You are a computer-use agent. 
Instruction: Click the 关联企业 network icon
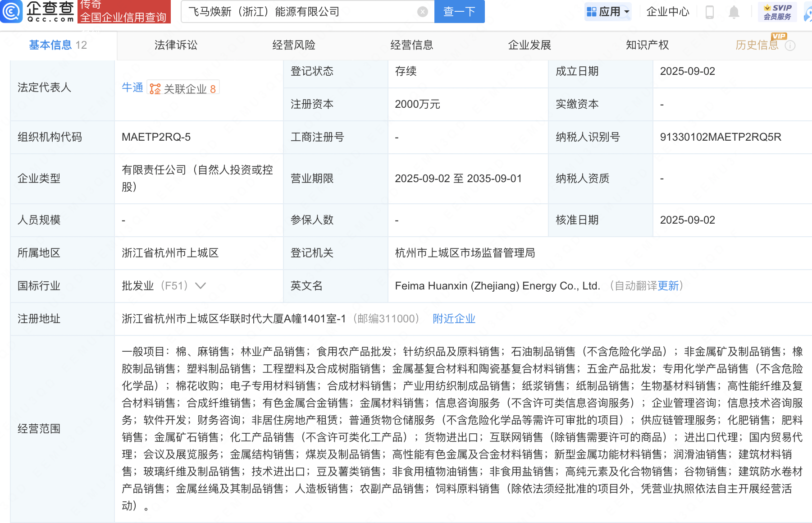tap(155, 89)
